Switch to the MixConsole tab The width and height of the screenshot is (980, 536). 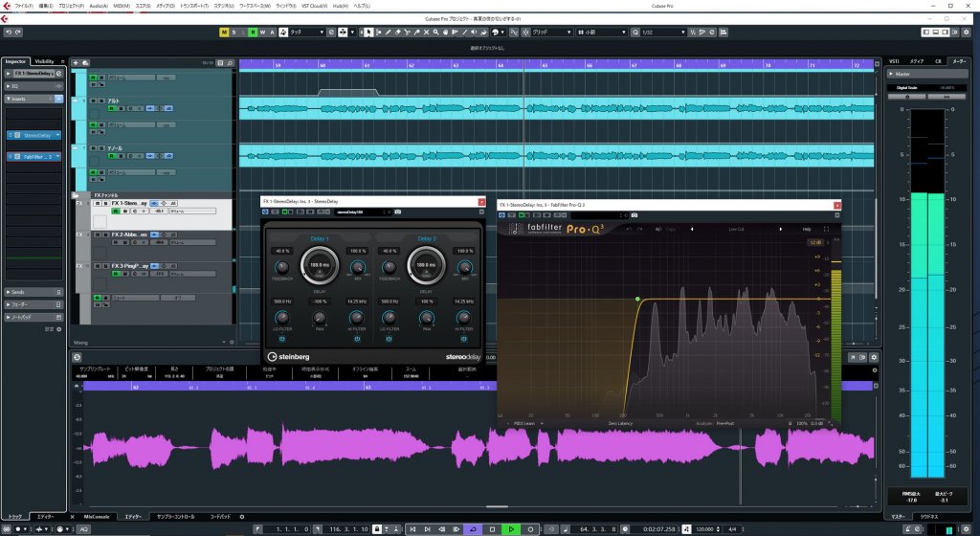pos(98,516)
